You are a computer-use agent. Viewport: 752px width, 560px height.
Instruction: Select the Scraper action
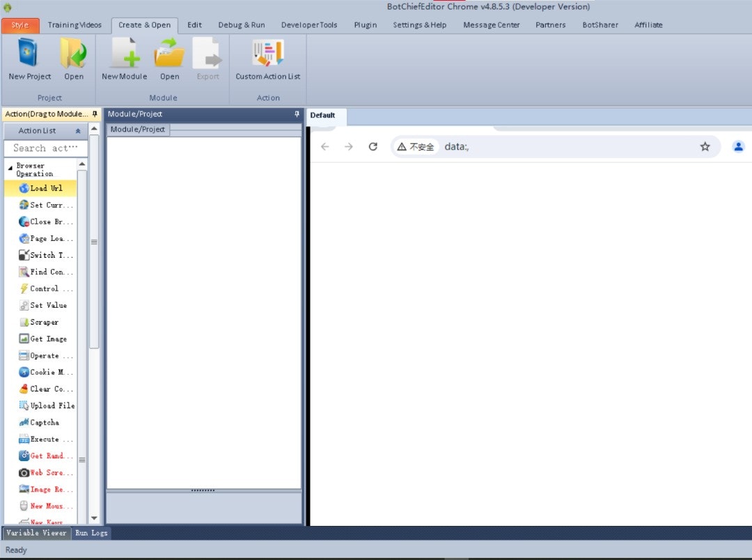(x=38, y=322)
